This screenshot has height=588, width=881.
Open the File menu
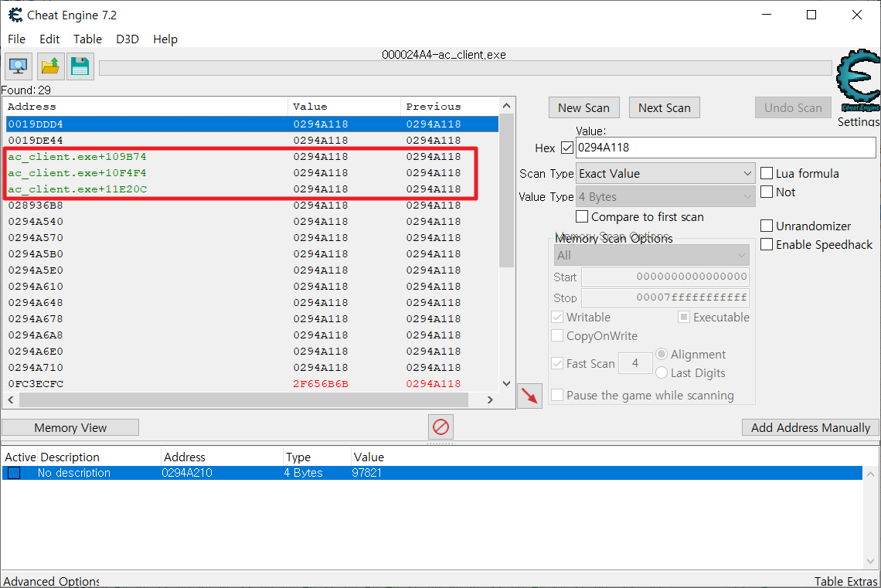click(x=16, y=39)
